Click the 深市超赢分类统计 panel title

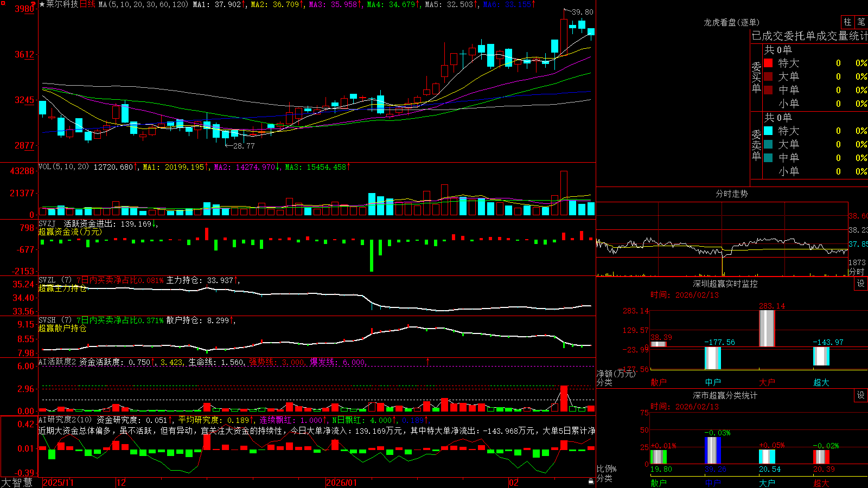coord(725,395)
